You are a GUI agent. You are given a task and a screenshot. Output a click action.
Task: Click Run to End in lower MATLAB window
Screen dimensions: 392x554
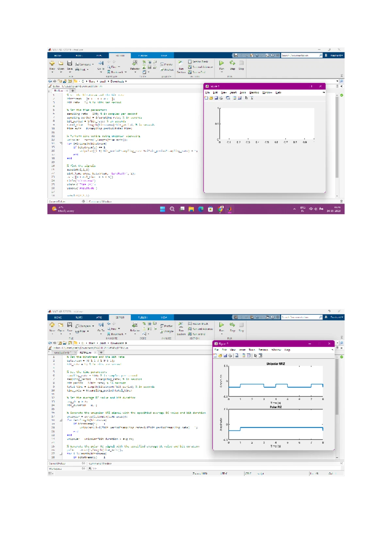197,334
